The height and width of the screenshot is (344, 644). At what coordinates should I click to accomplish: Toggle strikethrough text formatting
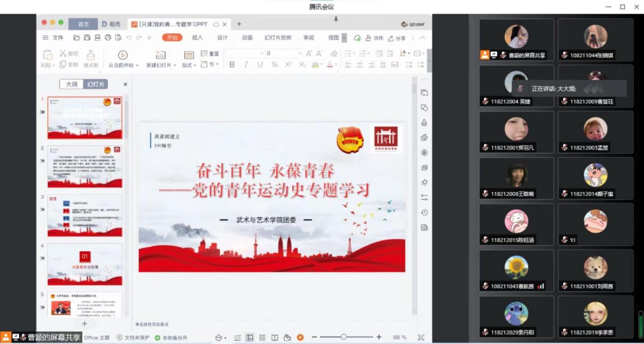pos(274,64)
